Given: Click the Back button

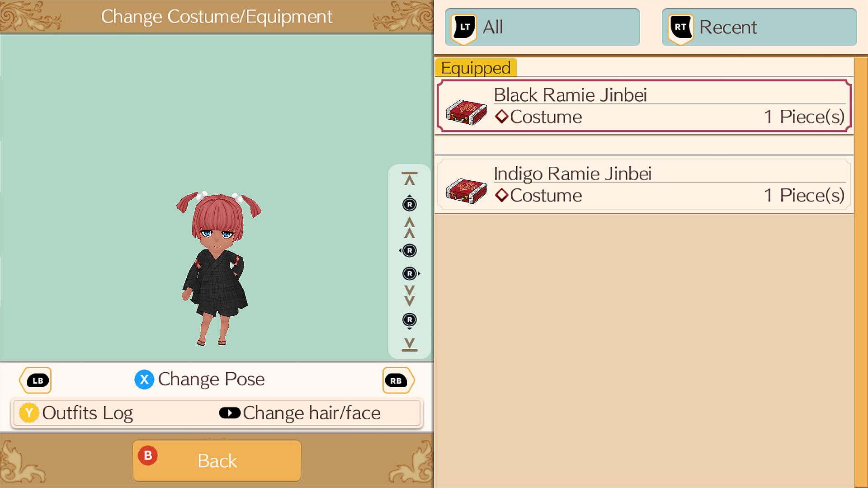Looking at the screenshot, I should 217,461.
